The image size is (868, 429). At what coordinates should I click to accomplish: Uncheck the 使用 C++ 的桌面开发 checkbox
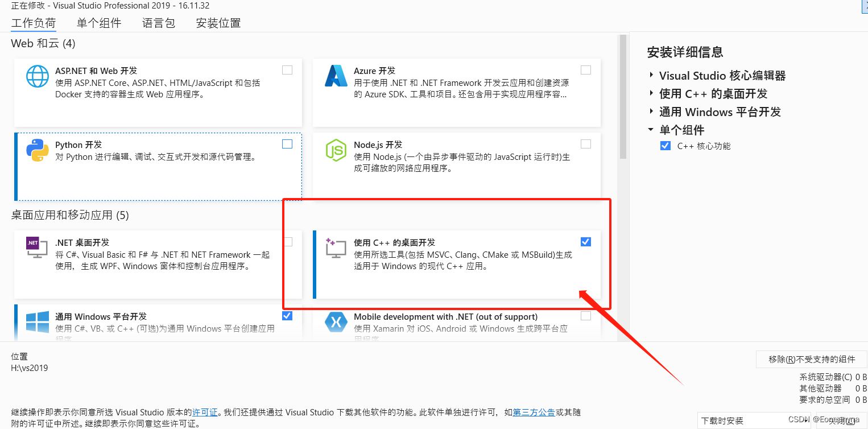[586, 242]
